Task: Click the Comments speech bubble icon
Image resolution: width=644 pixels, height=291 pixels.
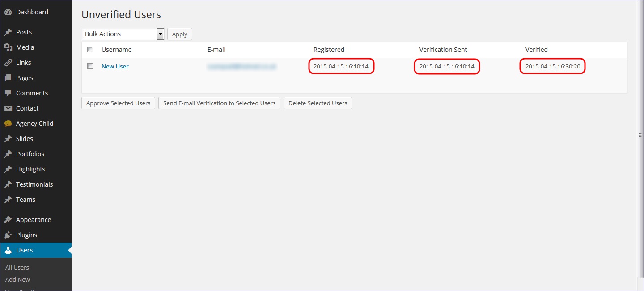Action: (8, 93)
